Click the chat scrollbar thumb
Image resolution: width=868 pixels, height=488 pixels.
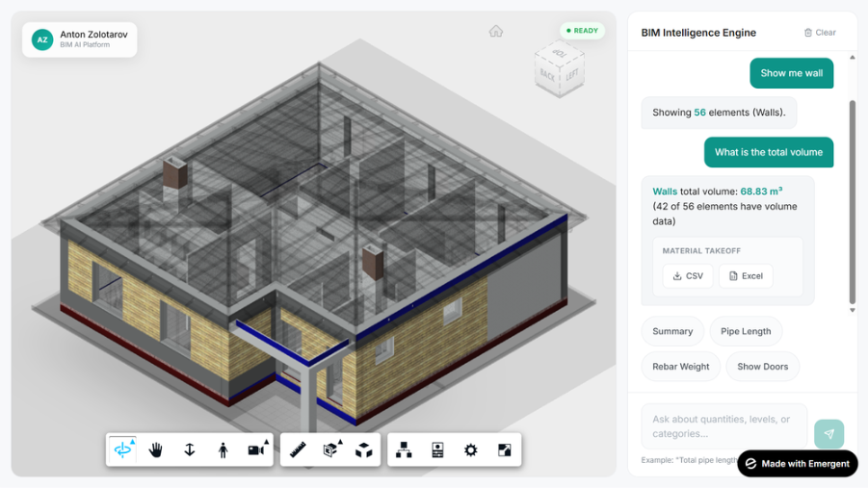point(853,202)
